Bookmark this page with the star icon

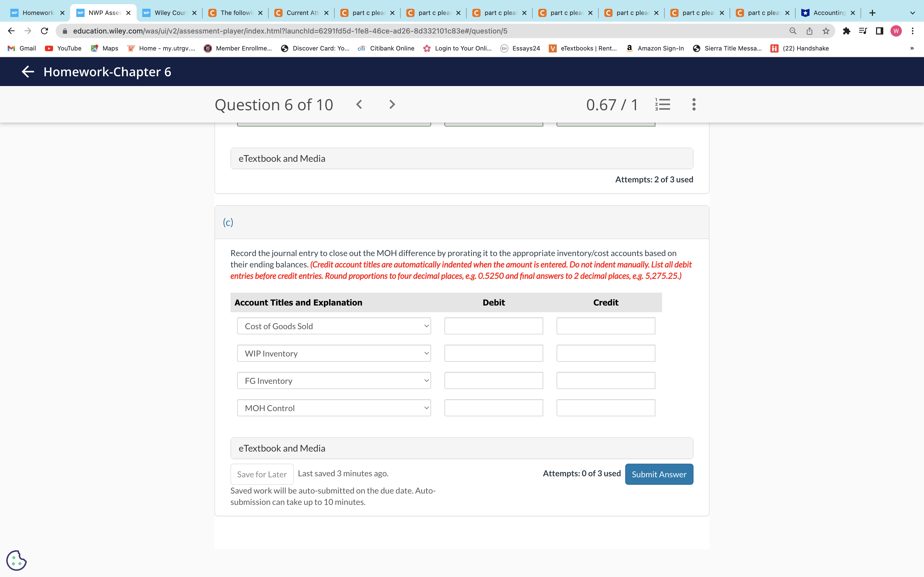[826, 31]
